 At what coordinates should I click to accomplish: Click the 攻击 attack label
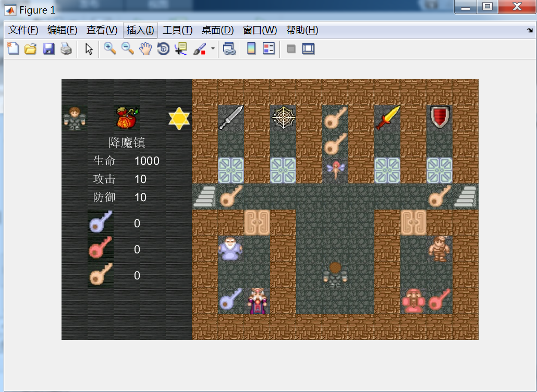(x=104, y=179)
